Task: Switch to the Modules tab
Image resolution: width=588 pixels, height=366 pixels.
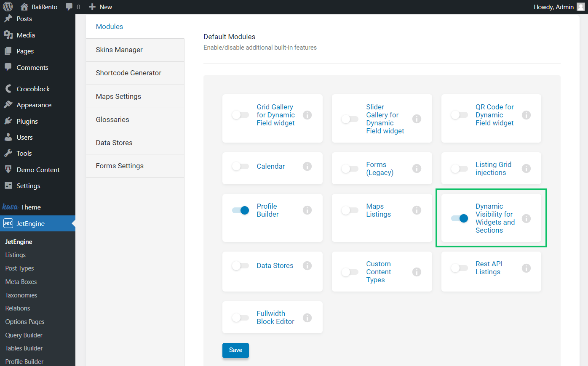Action: 135,27
